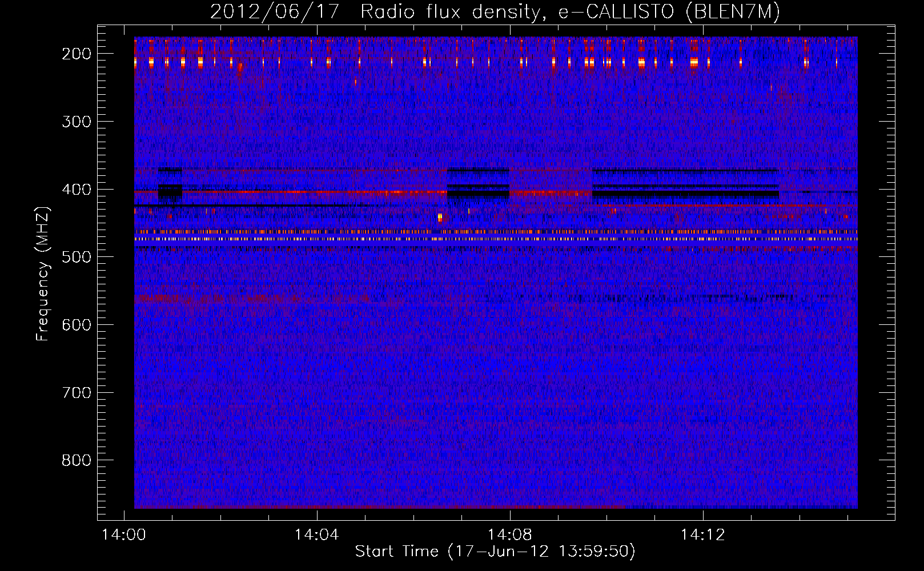The width and height of the screenshot is (924, 571).
Task: Click the '700' frequency tick label
Action: click(x=77, y=393)
